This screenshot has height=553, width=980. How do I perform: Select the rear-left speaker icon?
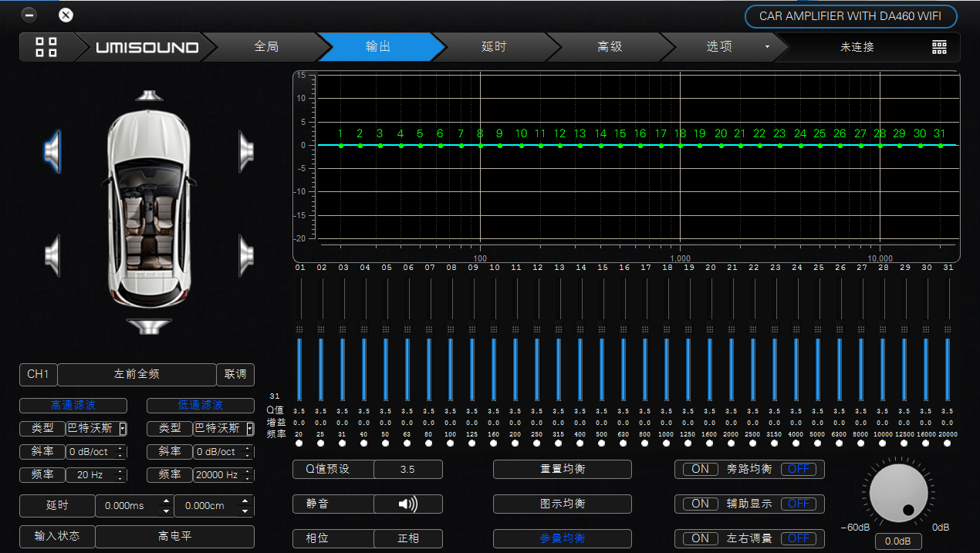click(52, 255)
